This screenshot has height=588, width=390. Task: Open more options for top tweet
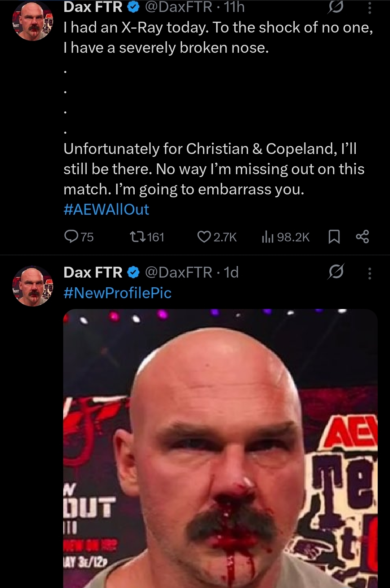(369, 7)
